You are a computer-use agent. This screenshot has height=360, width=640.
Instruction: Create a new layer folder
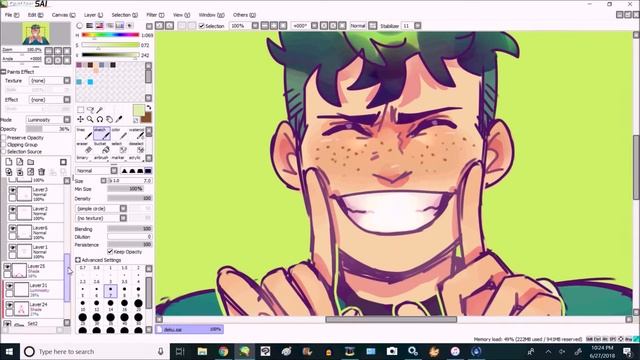click(31, 162)
